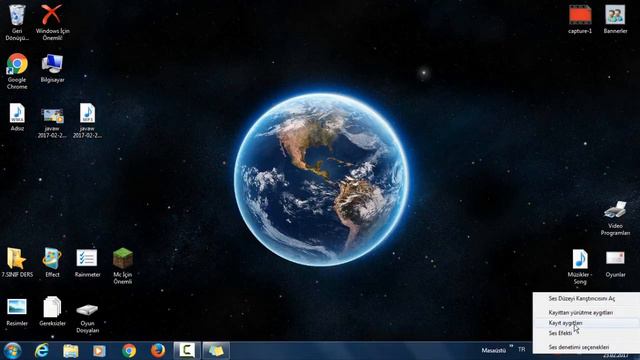Launch Firefox from the taskbar
This screenshot has height=360, width=640.
tap(158, 351)
